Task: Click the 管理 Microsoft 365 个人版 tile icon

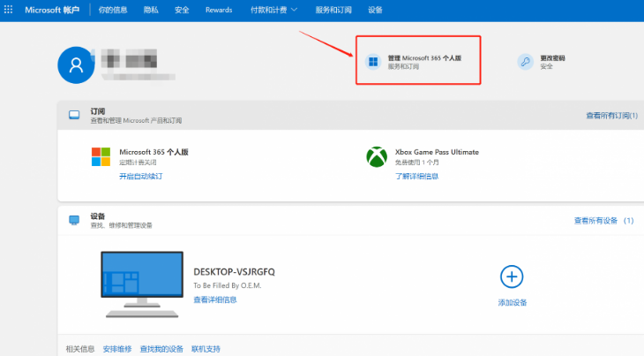Action: [x=373, y=62]
